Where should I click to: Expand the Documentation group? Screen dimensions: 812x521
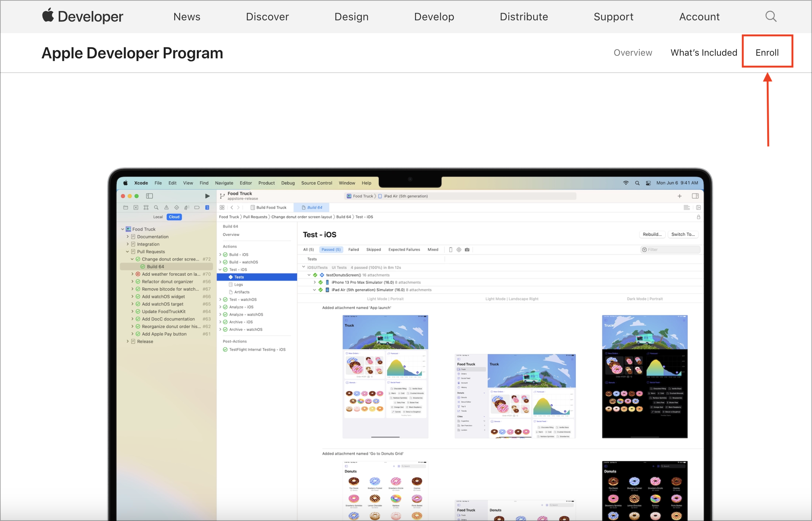tap(128, 236)
